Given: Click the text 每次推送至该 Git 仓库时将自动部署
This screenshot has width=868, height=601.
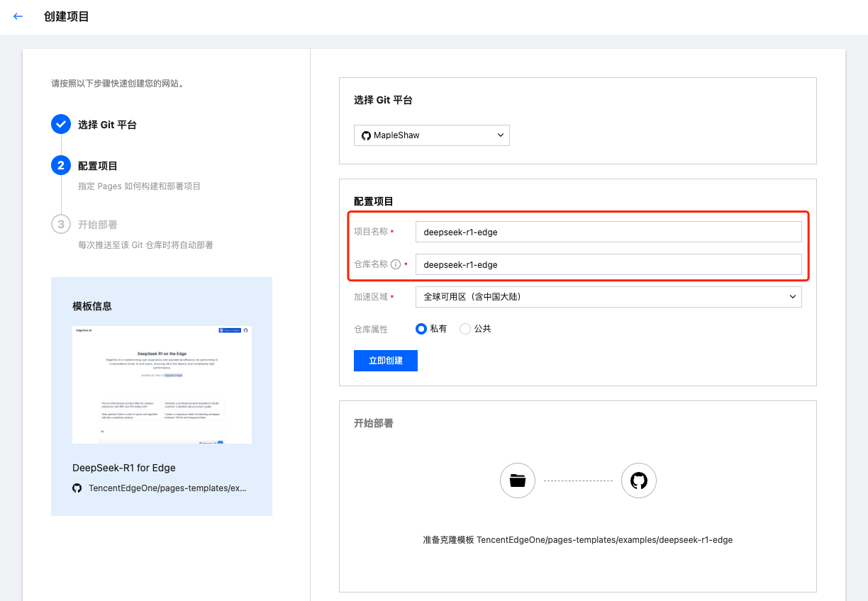Looking at the screenshot, I should (x=145, y=245).
